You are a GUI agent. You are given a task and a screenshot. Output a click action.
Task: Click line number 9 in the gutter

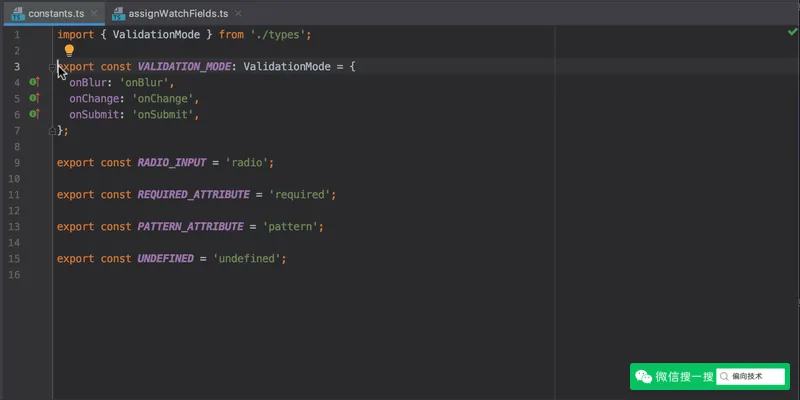(x=17, y=163)
